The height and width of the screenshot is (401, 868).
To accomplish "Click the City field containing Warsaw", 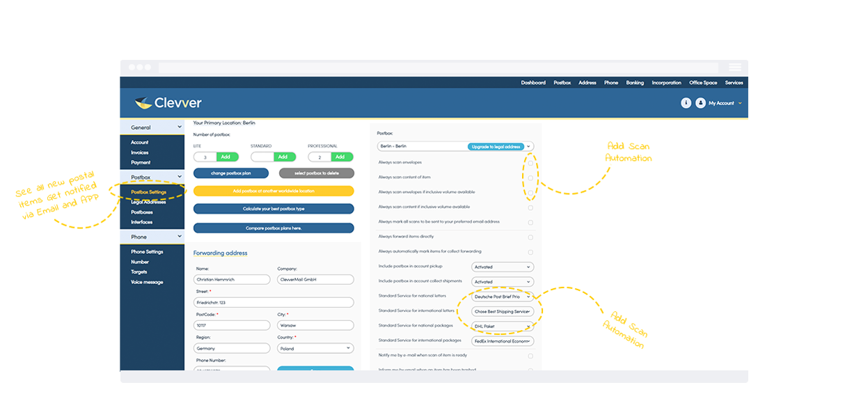I will click(x=315, y=325).
